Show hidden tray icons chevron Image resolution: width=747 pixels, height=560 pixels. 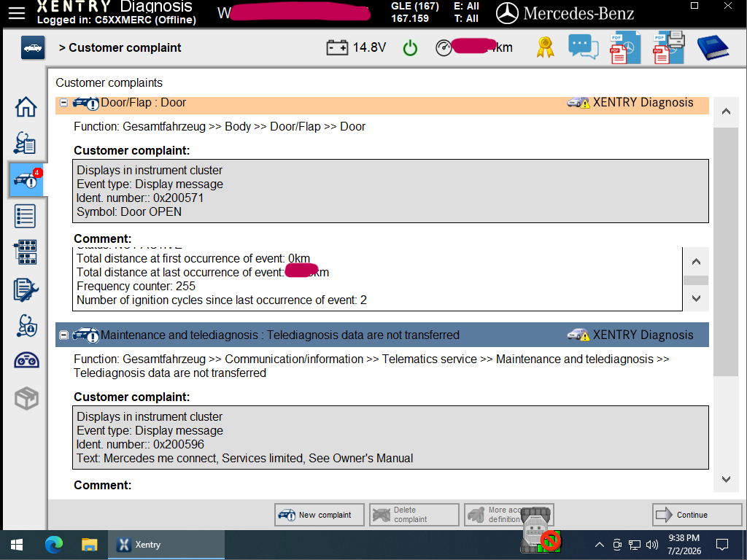point(600,545)
